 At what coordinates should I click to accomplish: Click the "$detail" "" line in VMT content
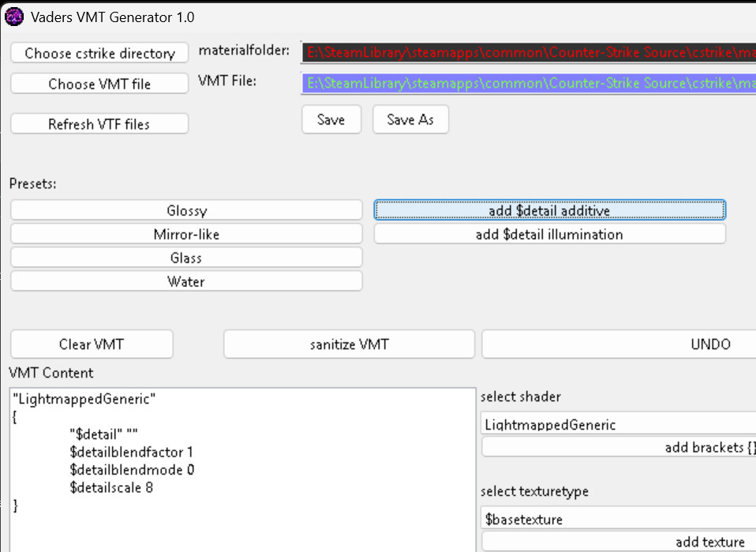click(103, 434)
